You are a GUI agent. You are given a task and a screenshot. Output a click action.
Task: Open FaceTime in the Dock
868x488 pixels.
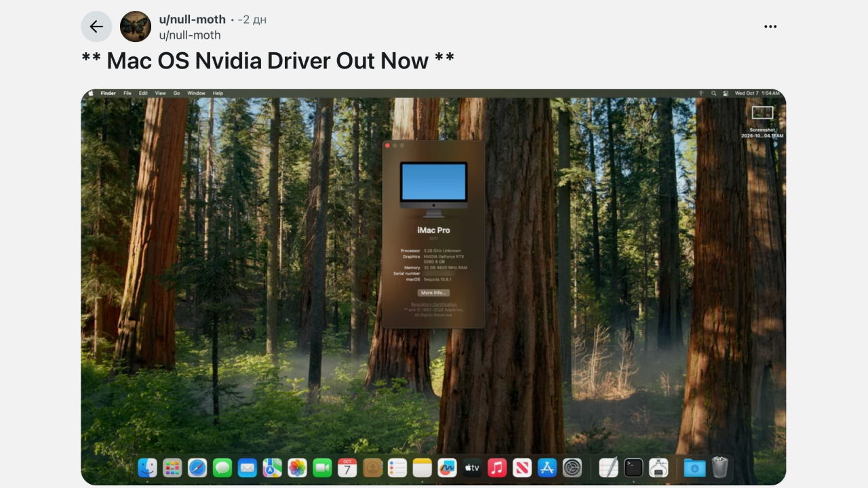coord(322,468)
